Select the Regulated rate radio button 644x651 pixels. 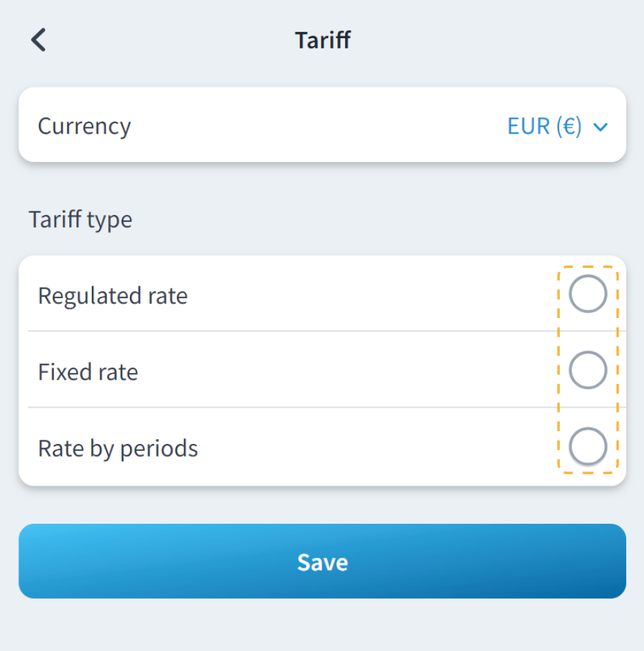[x=587, y=294]
